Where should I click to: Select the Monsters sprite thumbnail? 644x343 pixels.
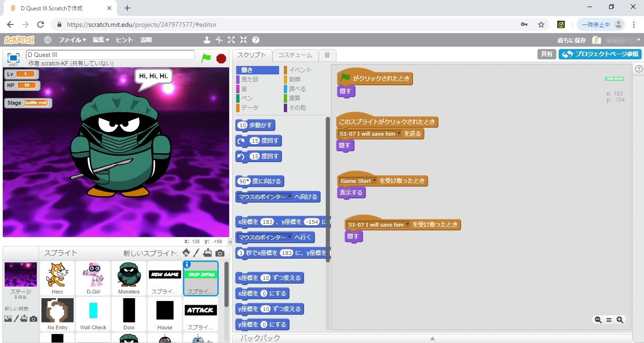(129, 278)
